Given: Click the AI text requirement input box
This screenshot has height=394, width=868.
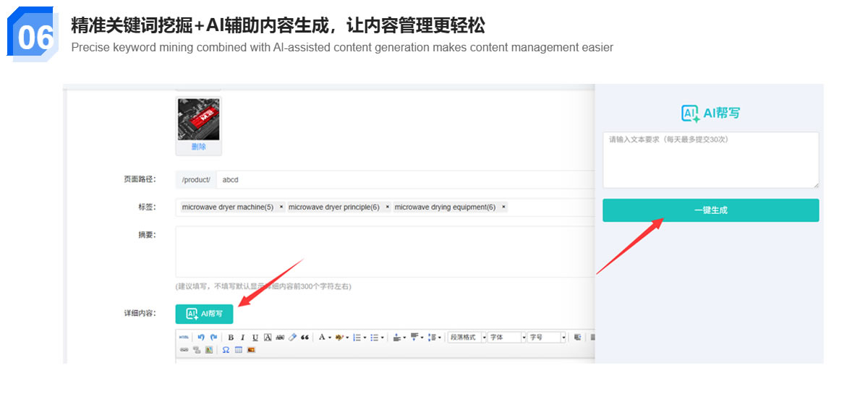Looking at the screenshot, I should pos(710,160).
